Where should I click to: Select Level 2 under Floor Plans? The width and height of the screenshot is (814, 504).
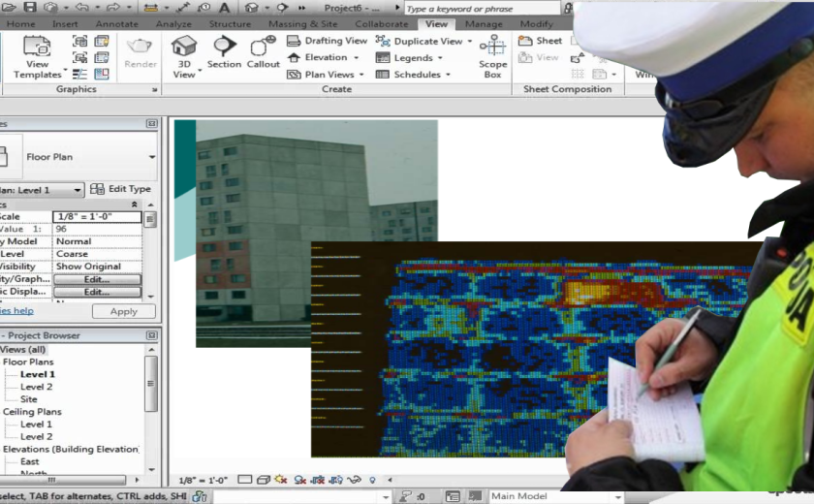37,387
